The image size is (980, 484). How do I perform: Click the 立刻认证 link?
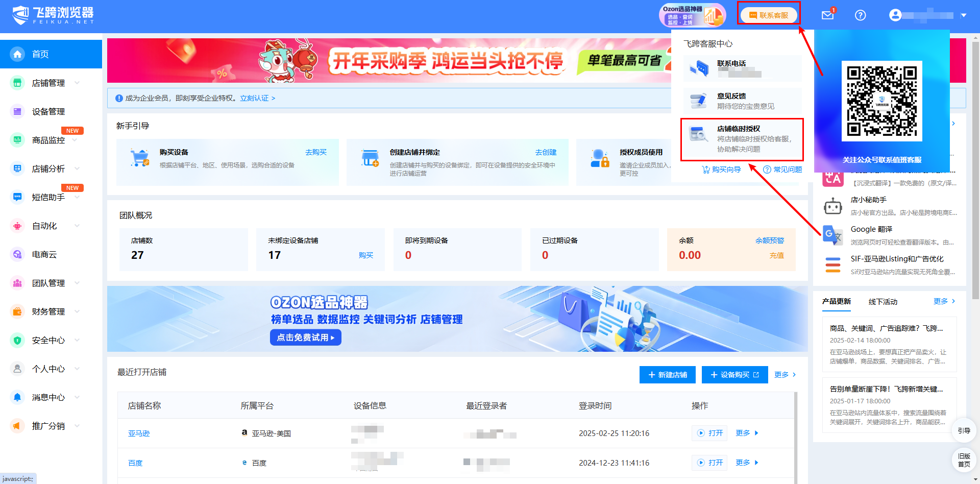click(x=257, y=98)
